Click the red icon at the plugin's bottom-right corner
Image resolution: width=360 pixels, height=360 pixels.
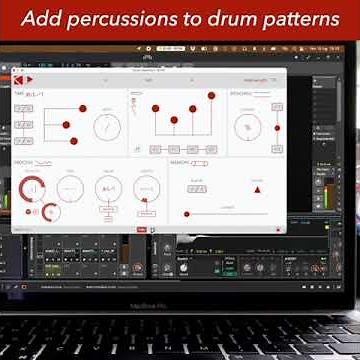[x=279, y=229]
